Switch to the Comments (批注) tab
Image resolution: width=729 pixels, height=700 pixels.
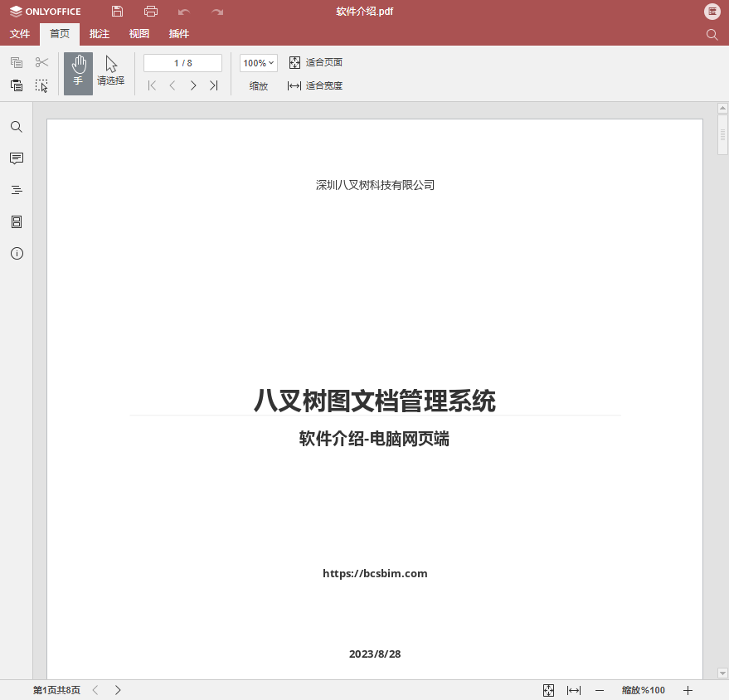tap(100, 34)
